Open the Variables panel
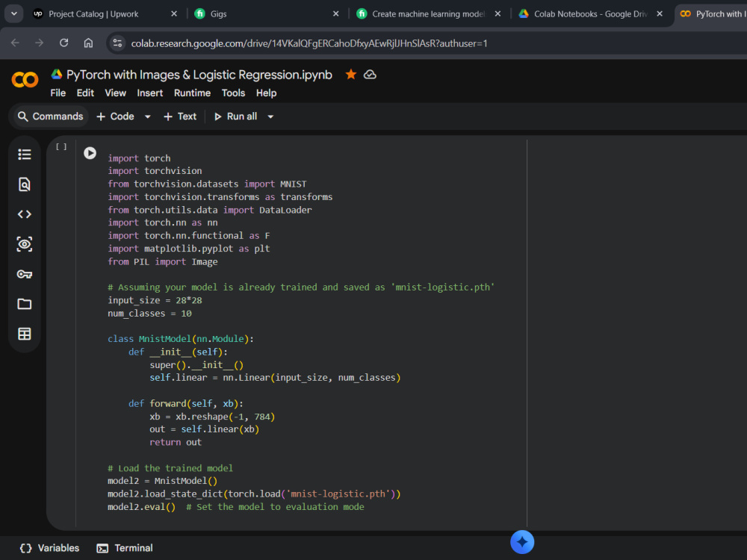Image resolution: width=747 pixels, height=560 pixels. coord(49,548)
